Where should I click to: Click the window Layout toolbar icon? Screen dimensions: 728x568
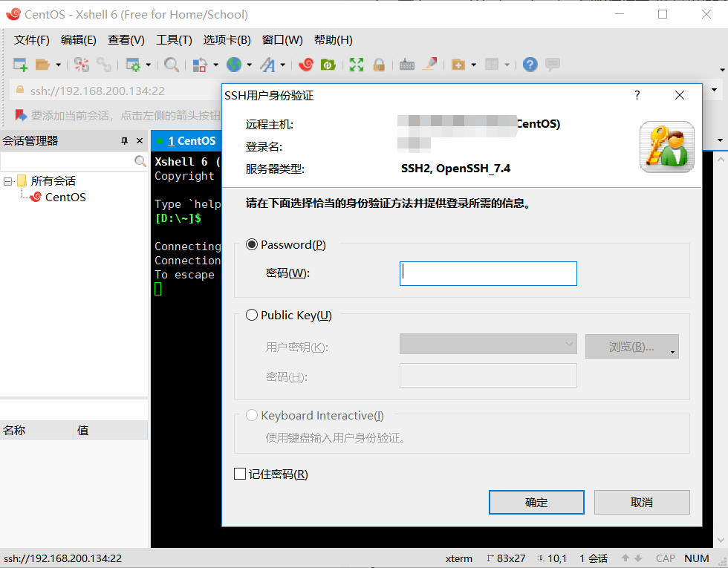coord(492,65)
